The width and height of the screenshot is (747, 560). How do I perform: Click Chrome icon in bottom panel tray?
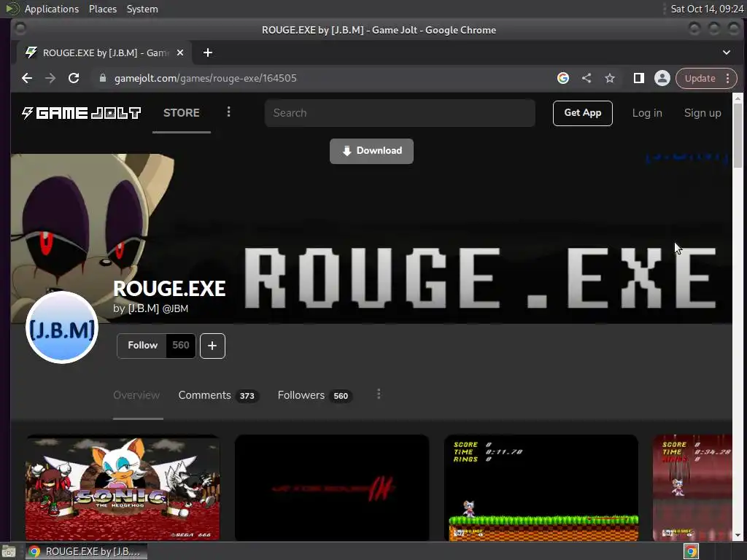tap(692, 551)
